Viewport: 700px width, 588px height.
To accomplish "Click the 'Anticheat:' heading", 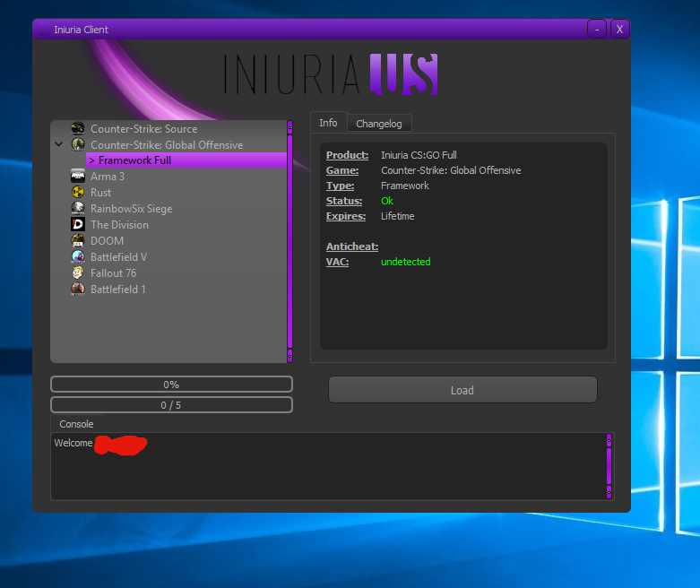I will click(352, 246).
